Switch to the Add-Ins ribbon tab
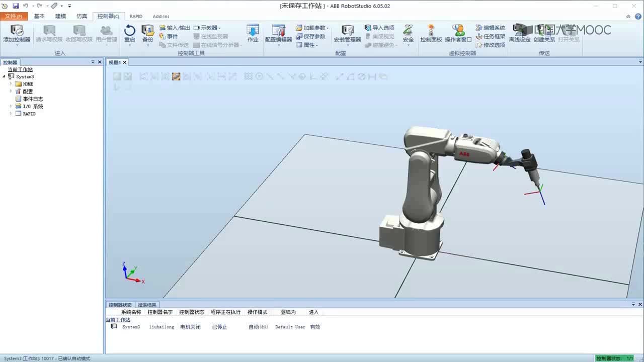 (161, 16)
